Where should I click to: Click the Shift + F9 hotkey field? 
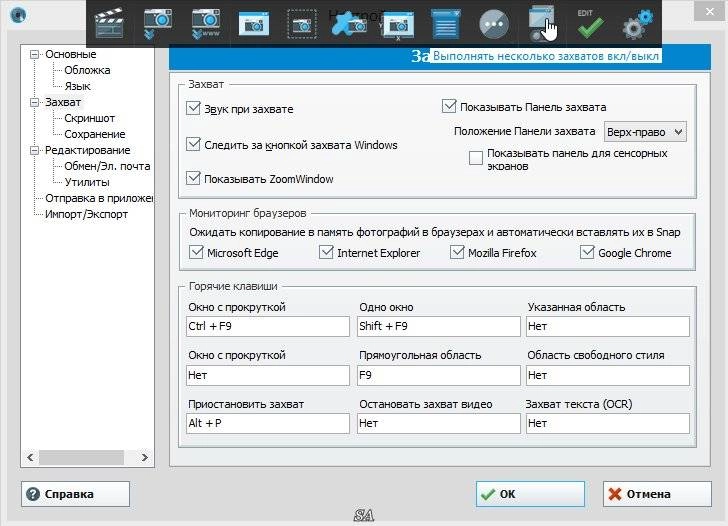(x=439, y=326)
